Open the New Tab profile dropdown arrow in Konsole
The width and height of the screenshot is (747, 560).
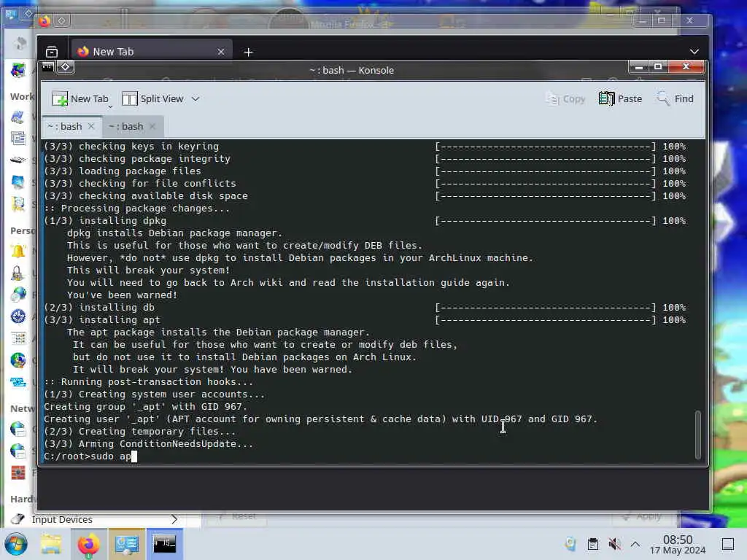click(x=110, y=106)
